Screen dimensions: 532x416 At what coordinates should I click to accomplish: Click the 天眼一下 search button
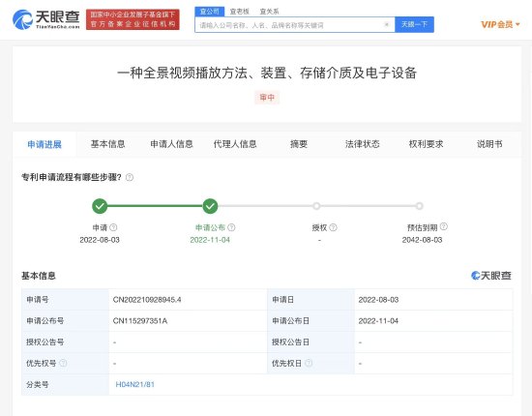414,24
